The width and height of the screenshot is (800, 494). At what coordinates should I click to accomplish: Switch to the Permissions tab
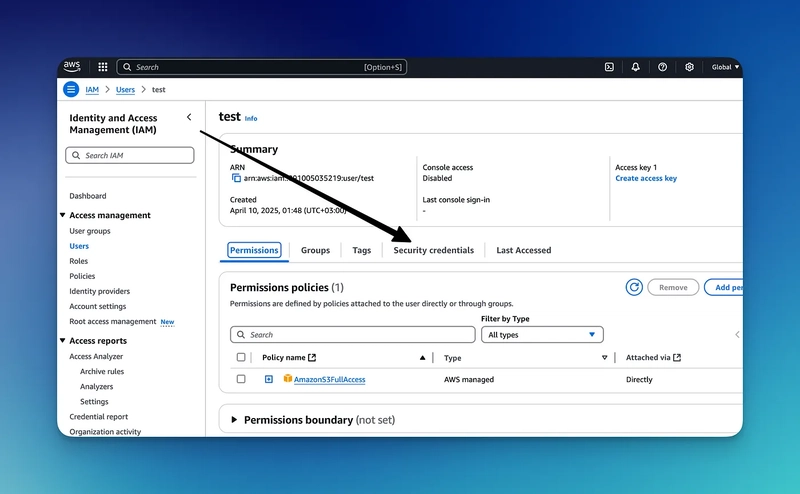[254, 250]
